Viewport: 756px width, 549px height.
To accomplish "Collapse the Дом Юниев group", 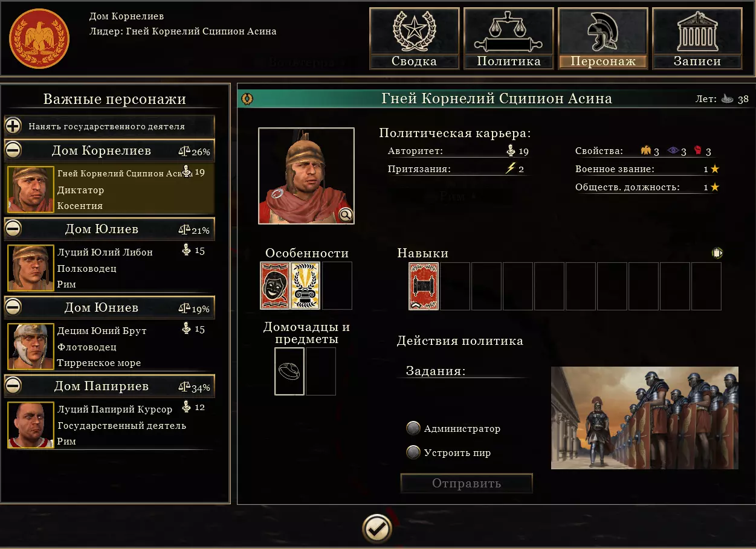I will point(13,307).
